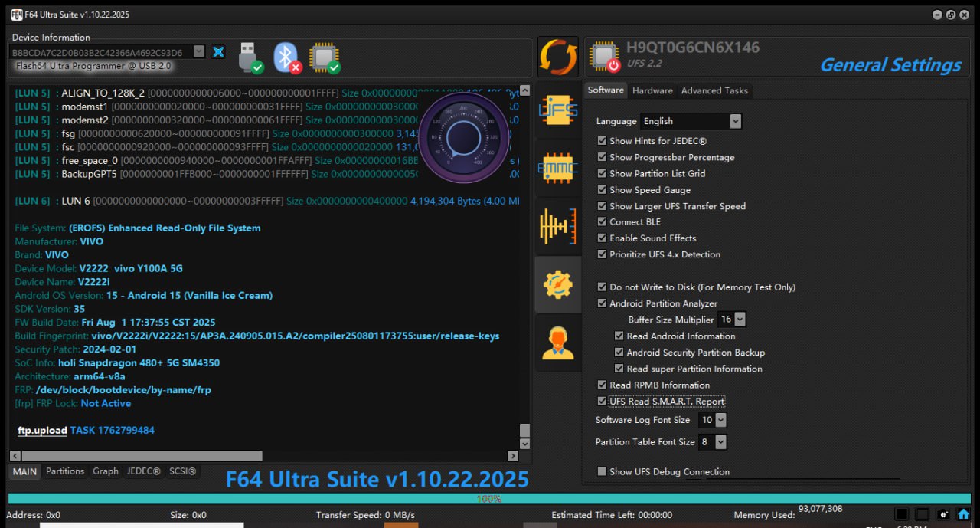Toggle Show Partition List Grid
Screen dimensions: 980x528
pos(602,173)
